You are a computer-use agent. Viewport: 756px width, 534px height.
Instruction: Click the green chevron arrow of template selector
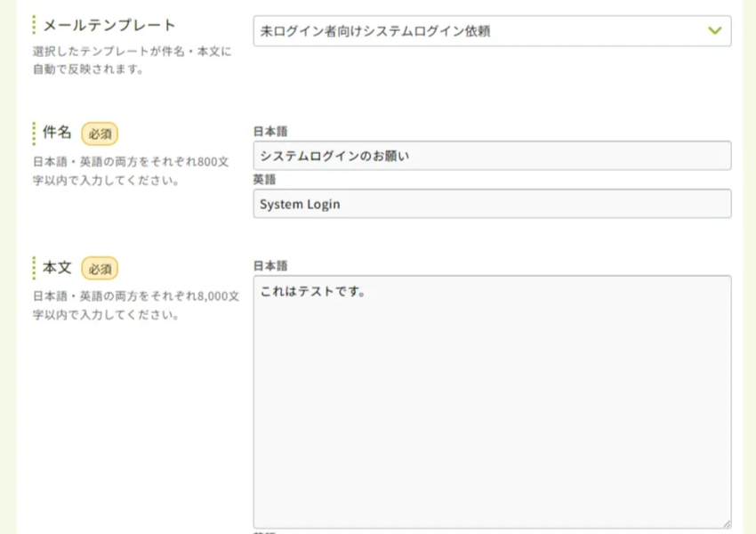coord(714,31)
